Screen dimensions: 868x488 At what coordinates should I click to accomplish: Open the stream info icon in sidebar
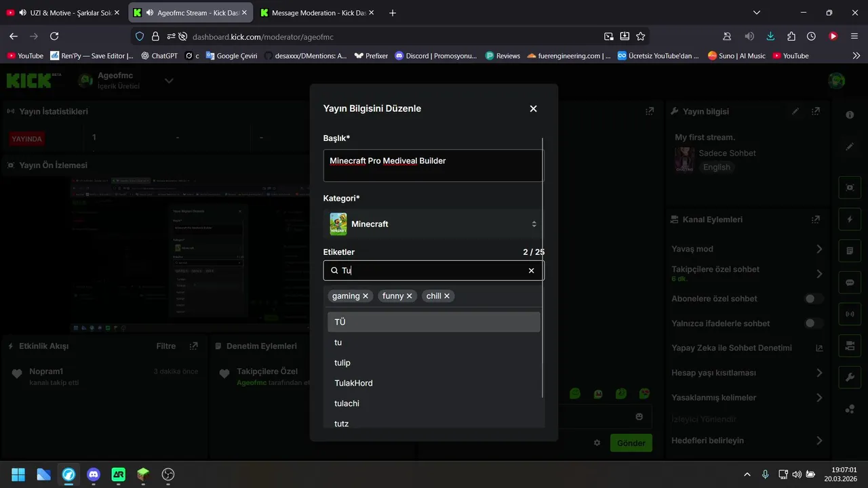pyautogui.click(x=850, y=115)
